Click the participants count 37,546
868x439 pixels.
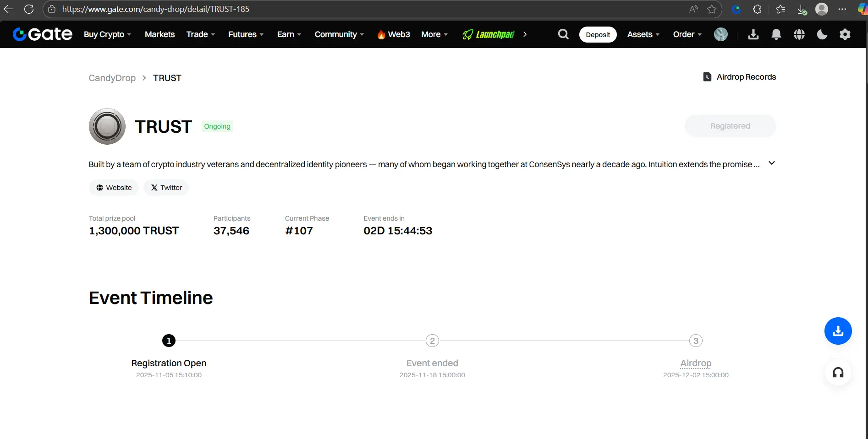[231, 231]
